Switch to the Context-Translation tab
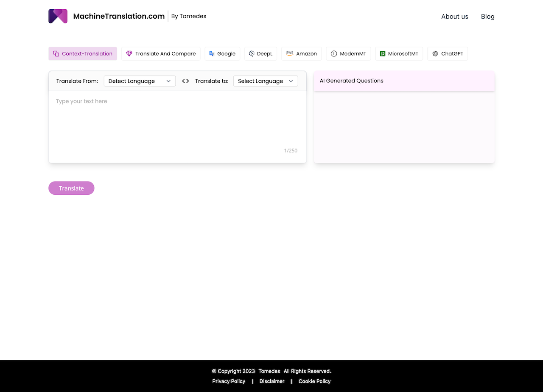543x392 pixels. click(83, 53)
